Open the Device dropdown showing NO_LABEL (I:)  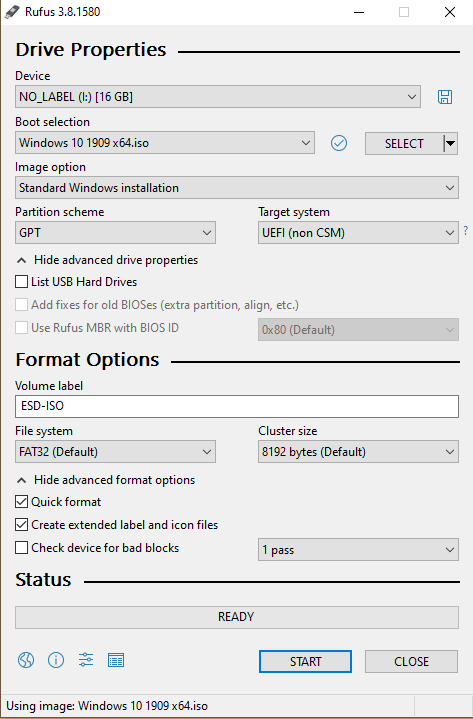click(218, 97)
